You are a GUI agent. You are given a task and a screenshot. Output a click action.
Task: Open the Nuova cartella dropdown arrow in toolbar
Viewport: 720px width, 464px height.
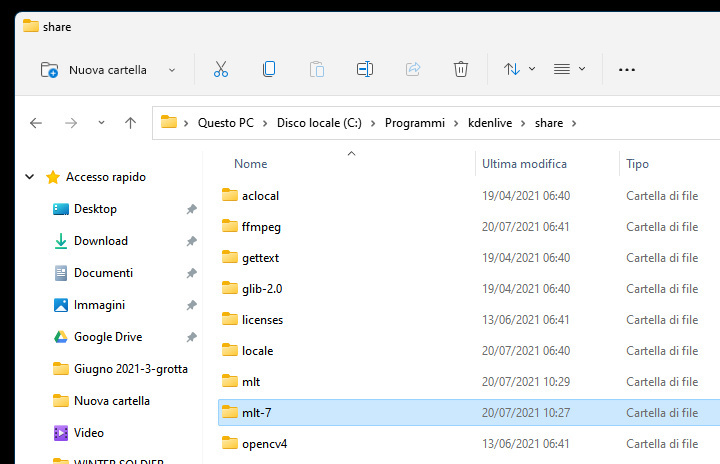click(172, 70)
